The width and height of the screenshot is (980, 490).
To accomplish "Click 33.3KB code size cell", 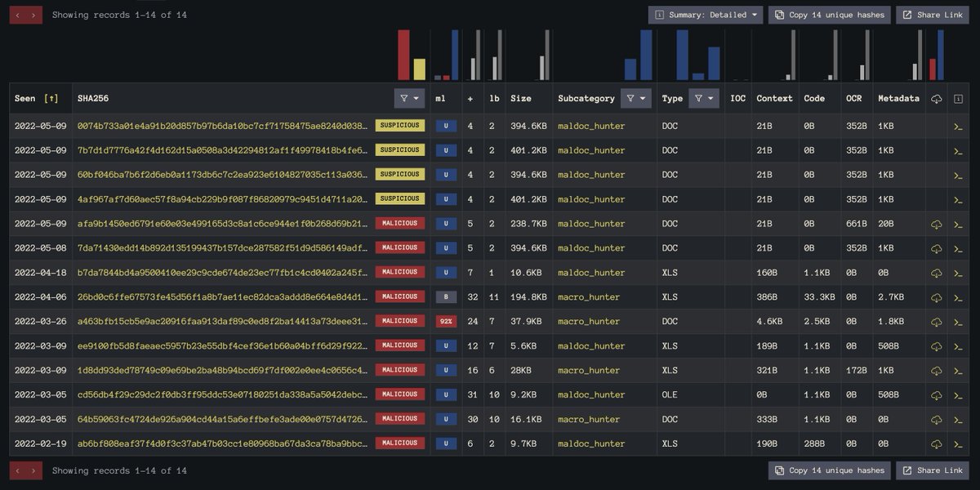I will (x=819, y=297).
